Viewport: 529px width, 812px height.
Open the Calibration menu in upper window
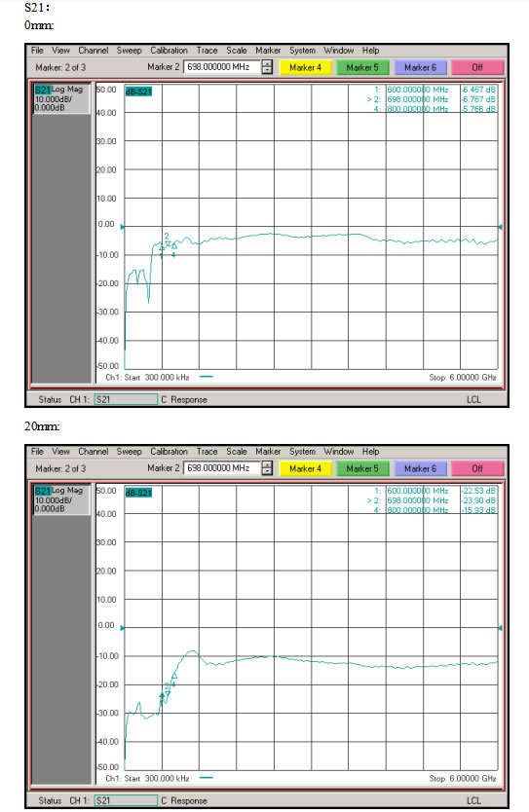[169, 51]
